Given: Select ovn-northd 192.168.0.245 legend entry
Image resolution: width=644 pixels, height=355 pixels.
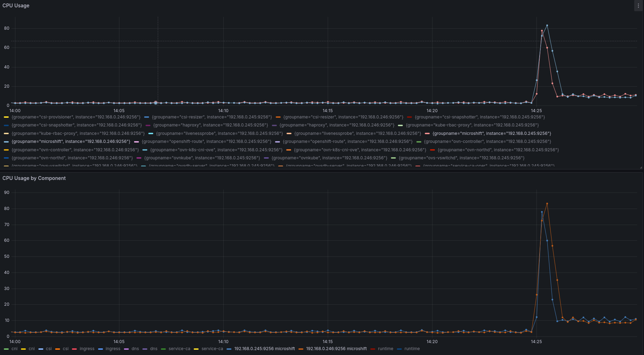Looking at the screenshot, I should [x=498, y=150].
